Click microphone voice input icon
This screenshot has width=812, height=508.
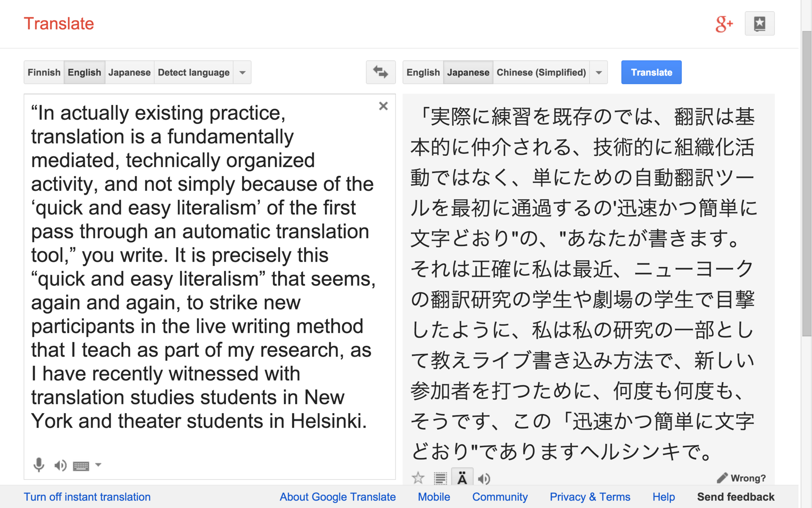click(39, 465)
